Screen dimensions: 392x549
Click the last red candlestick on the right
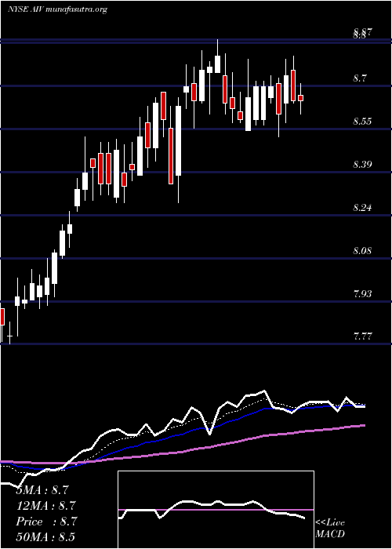[x=300, y=98]
